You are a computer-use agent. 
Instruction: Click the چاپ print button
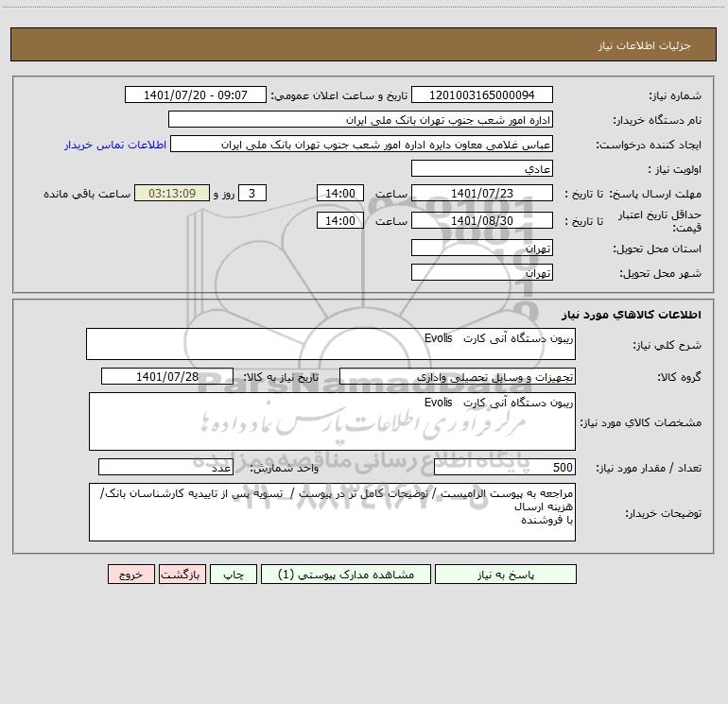coord(234,575)
